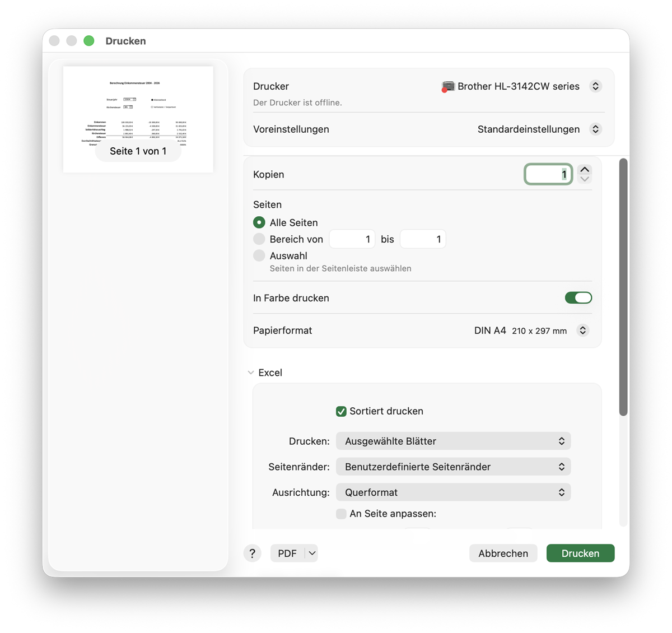
Task: Enable the An Seite anpassen checkbox
Action: click(341, 514)
